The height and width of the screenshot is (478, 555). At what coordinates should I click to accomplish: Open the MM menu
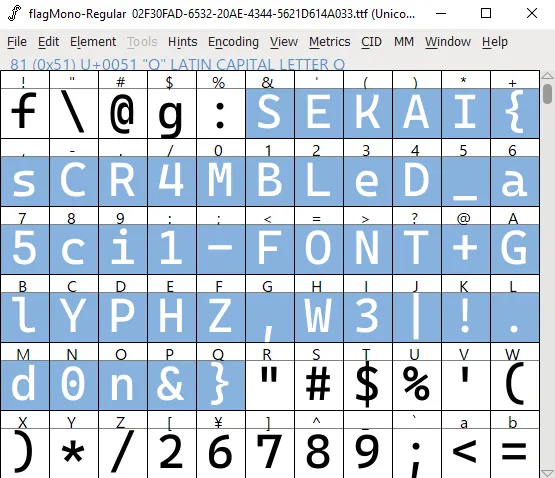point(404,42)
